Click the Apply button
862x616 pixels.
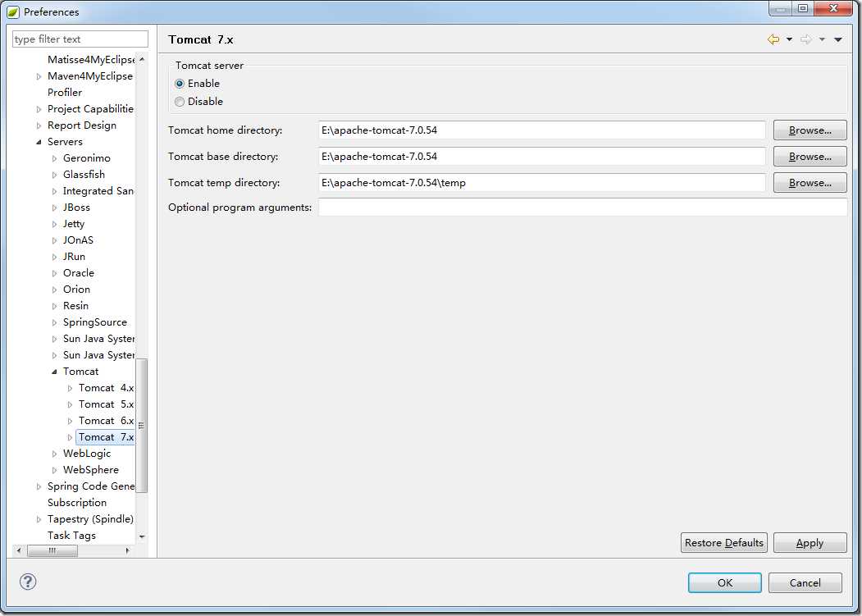pos(810,543)
